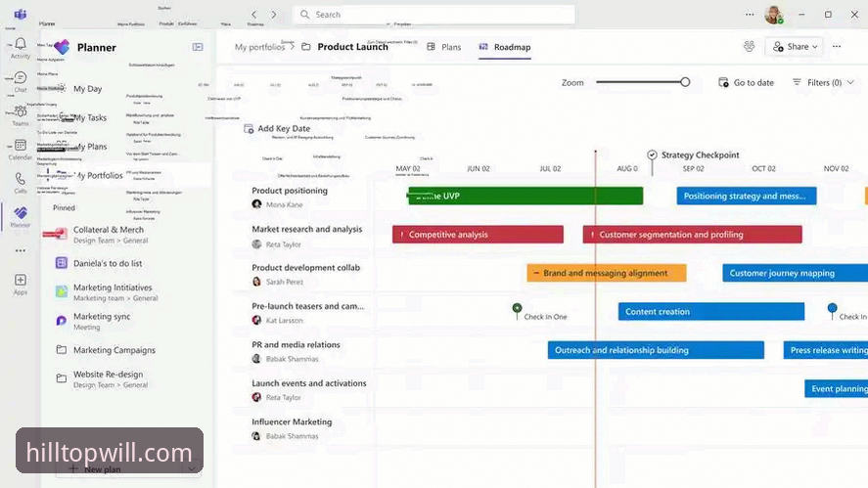Select Planner app icon in rail

coord(21,213)
